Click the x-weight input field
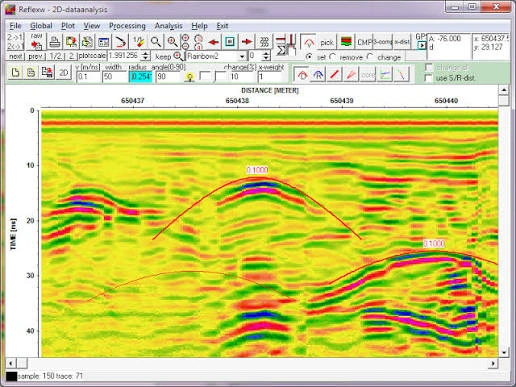 coord(272,77)
